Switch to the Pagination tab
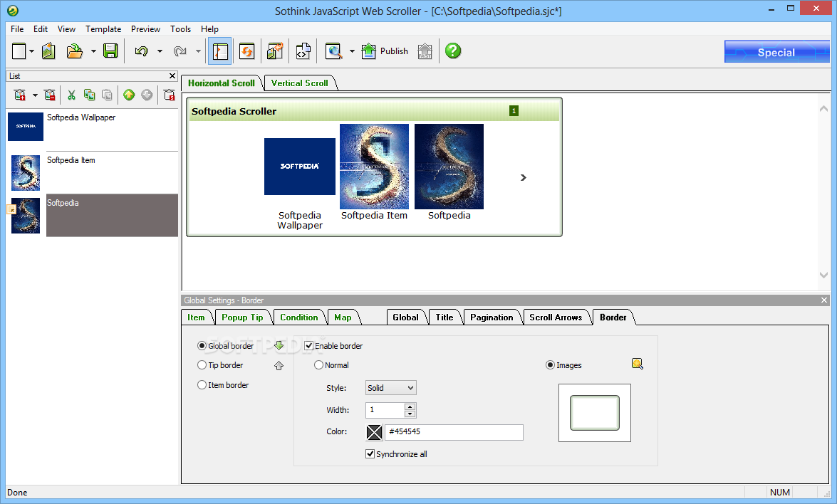Screen dimensions: 837x504 coord(492,317)
